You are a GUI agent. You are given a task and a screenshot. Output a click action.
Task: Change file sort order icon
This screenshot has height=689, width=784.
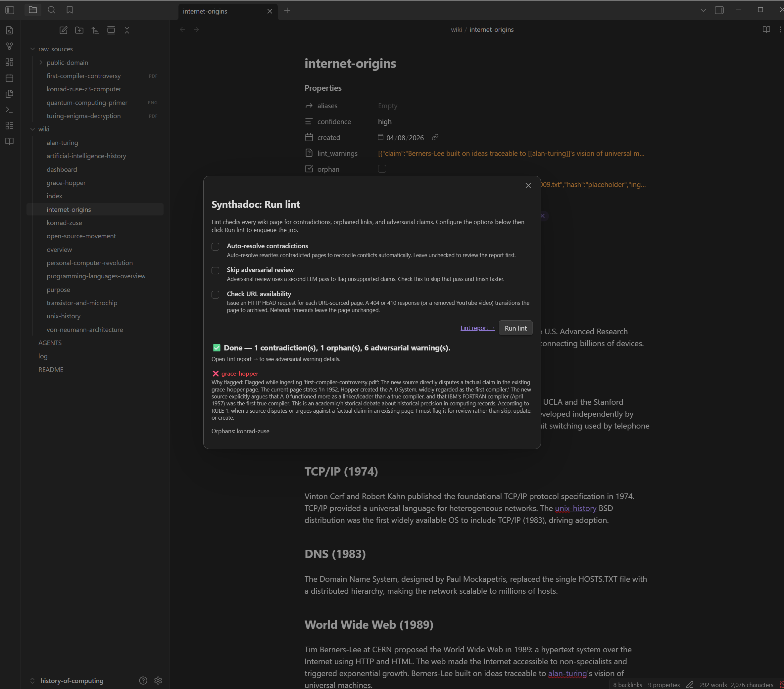95,30
